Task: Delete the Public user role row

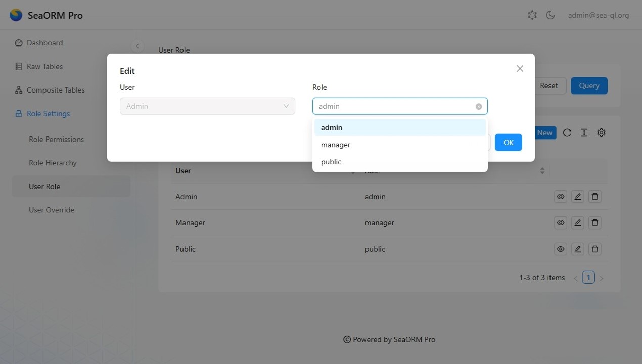Action: 595,249
